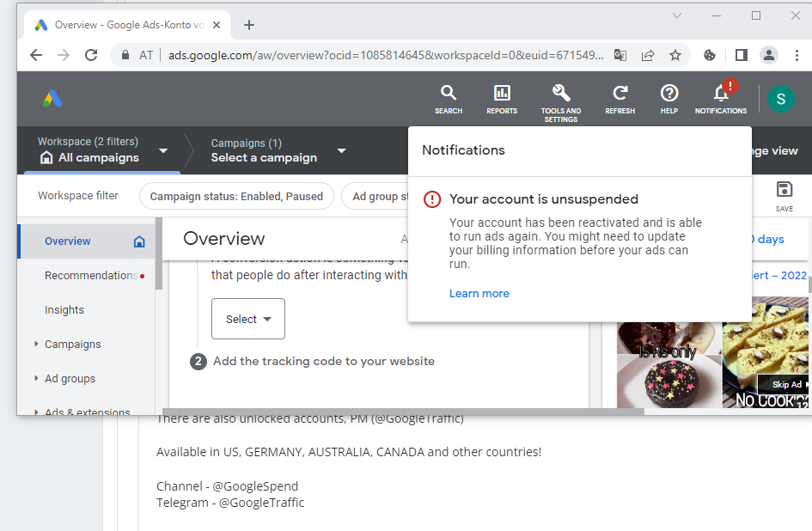Click the Google Ads logo
This screenshot has width=812, height=531.
[x=52, y=99]
